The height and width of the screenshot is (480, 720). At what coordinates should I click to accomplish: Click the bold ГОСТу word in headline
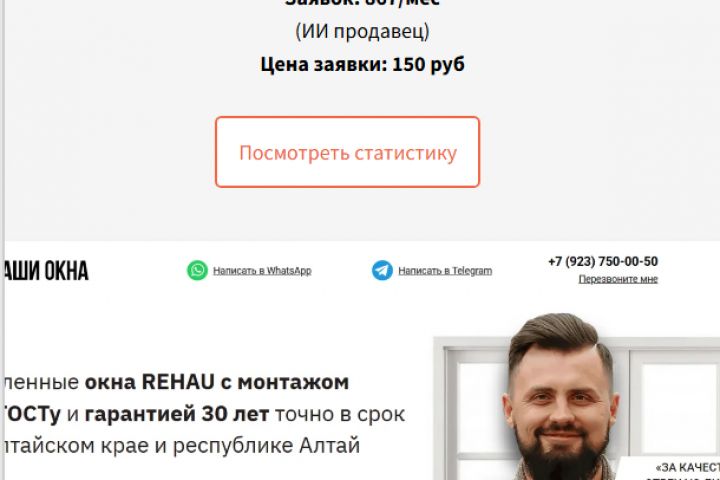32,414
